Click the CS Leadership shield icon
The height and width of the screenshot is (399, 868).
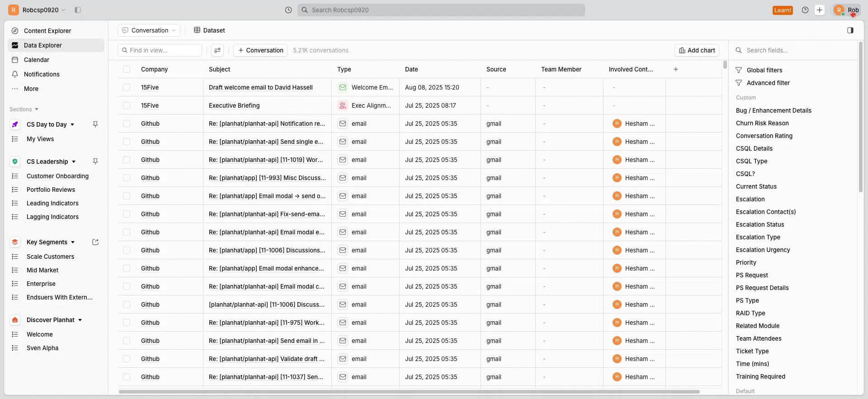point(15,161)
